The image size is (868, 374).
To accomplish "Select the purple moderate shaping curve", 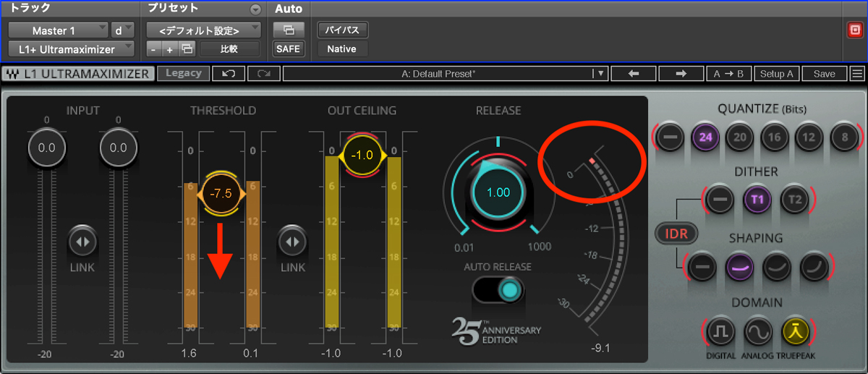I will coord(739,266).
